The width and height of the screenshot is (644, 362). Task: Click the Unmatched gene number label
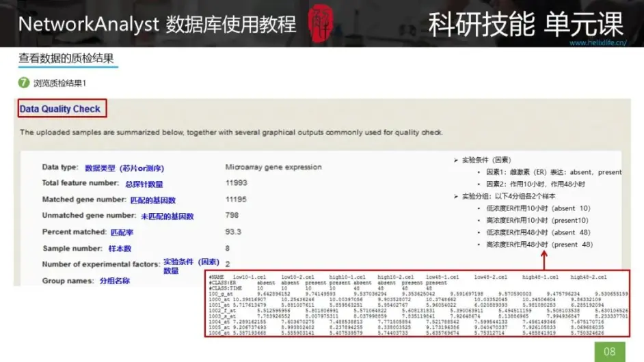[89, 216]
